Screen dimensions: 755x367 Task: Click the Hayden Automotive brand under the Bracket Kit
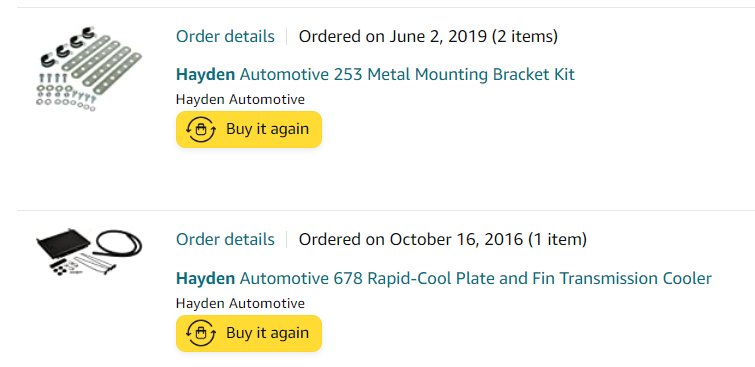[240, 100]
